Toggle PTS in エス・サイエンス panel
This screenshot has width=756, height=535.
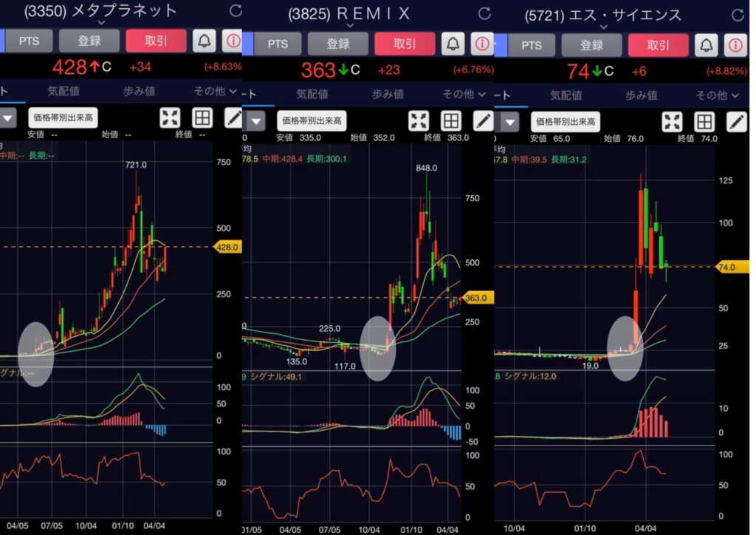click(532, 45)
